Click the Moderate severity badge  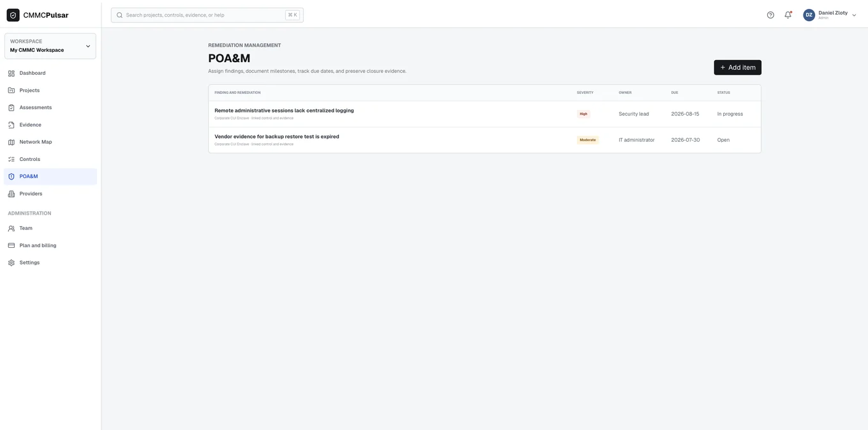tap(588, 140)
